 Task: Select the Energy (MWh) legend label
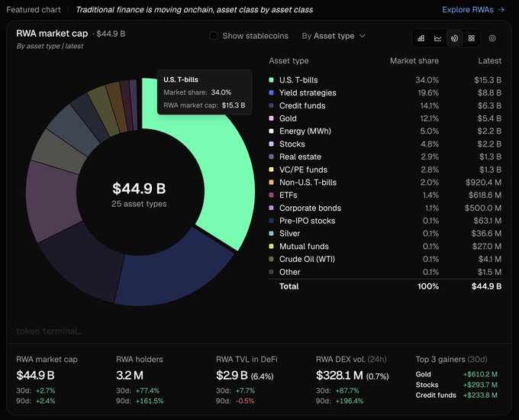(x=305, y=131)
